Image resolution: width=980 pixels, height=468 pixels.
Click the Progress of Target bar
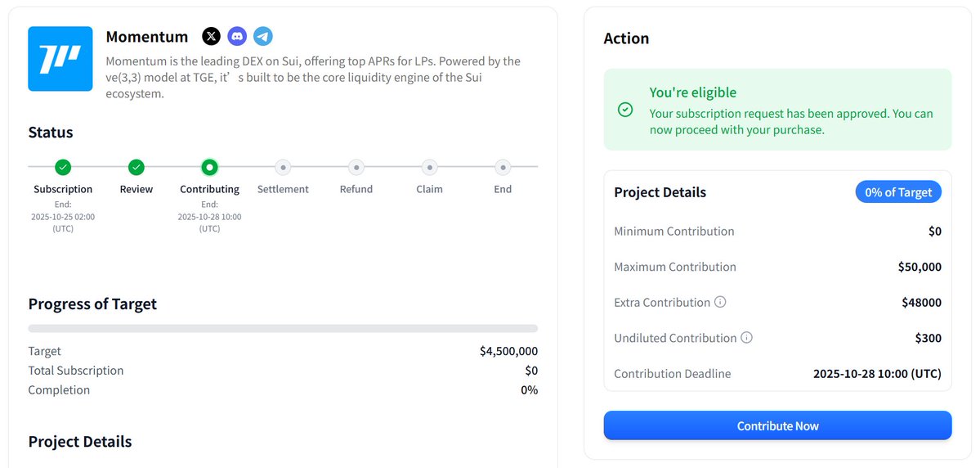(x=283, y=328)
